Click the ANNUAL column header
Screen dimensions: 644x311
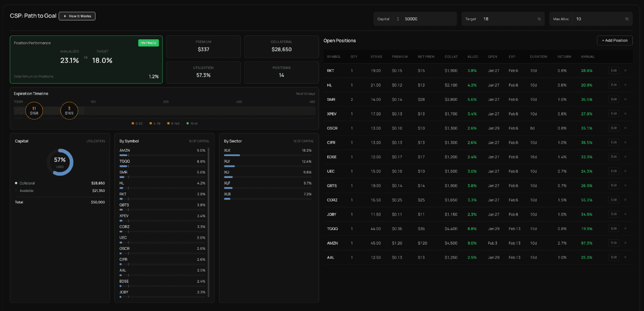[587, 56]
